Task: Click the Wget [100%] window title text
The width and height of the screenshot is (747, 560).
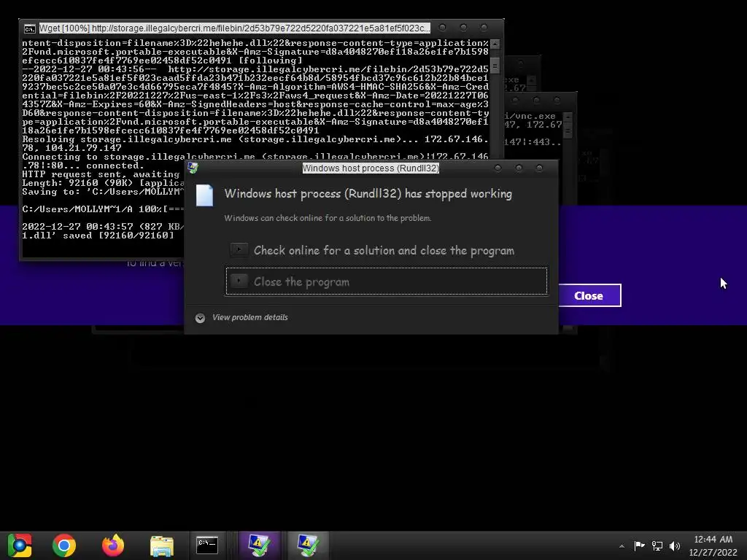Action: pyautogui.click(x=234, y=28)
